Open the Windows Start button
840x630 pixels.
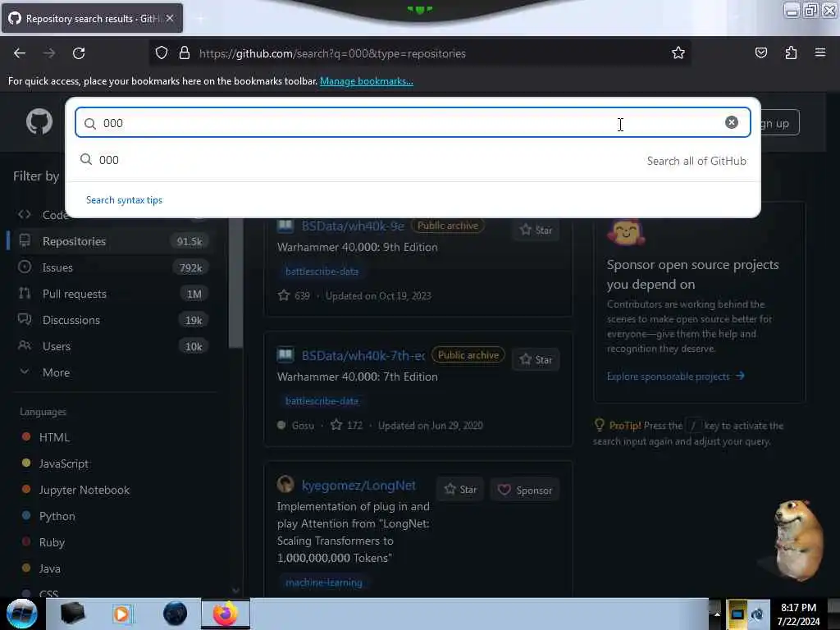tap(21, 614)
